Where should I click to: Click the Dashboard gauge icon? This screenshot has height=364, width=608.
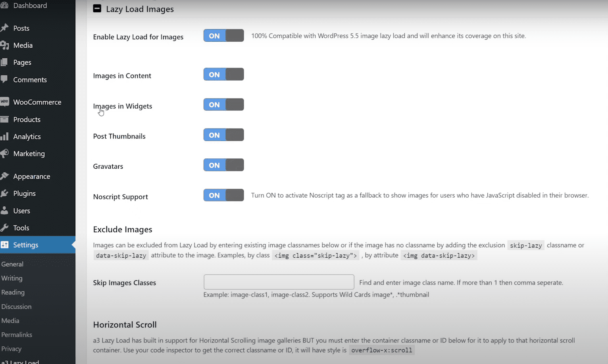coord(4,5)
